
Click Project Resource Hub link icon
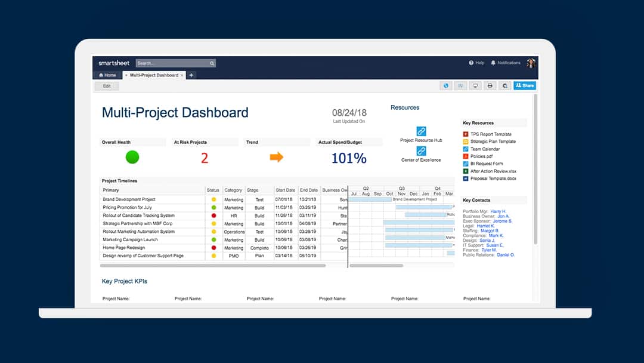pyautogui.click(x=421, y=131)
